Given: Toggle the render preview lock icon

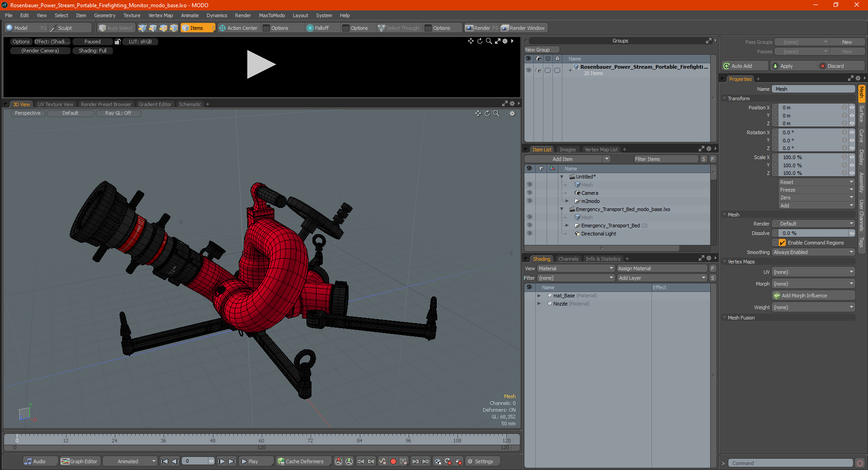Looking at the screenshot, I should click(118, 42).
